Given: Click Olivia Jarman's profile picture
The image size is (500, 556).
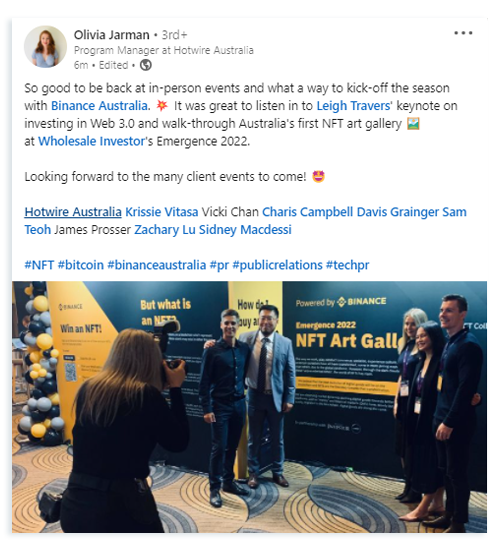Looking at the screenshot, I should coord(45,46).
